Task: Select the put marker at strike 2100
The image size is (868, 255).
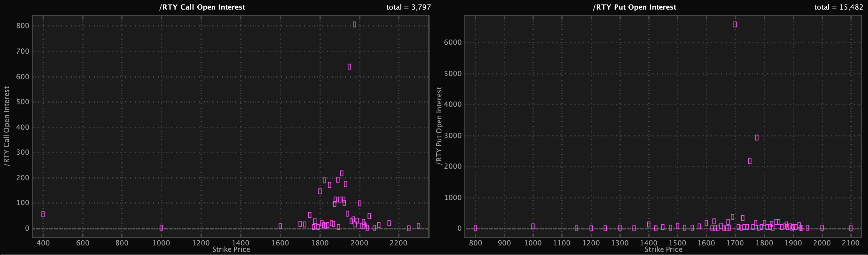Action: (851, 228)
